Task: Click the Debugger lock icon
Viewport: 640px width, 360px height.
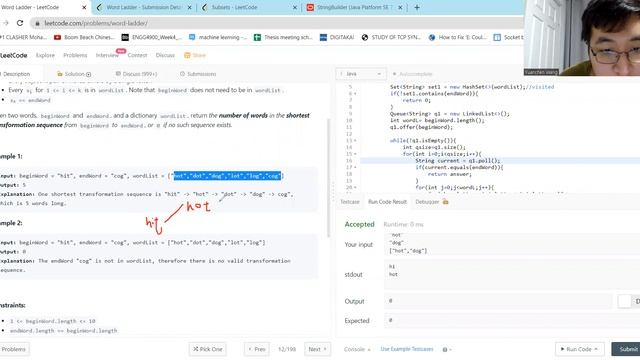Action: [445, 202]
